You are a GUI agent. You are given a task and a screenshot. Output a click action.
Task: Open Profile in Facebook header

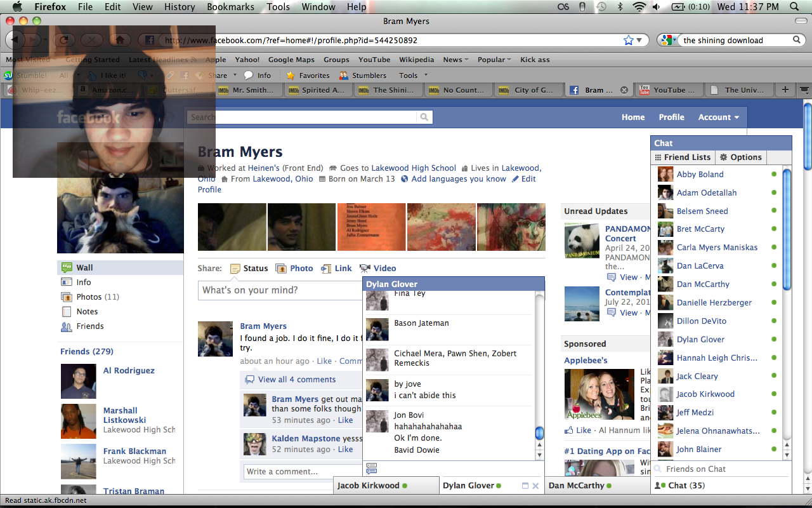(x=671, y=117)
